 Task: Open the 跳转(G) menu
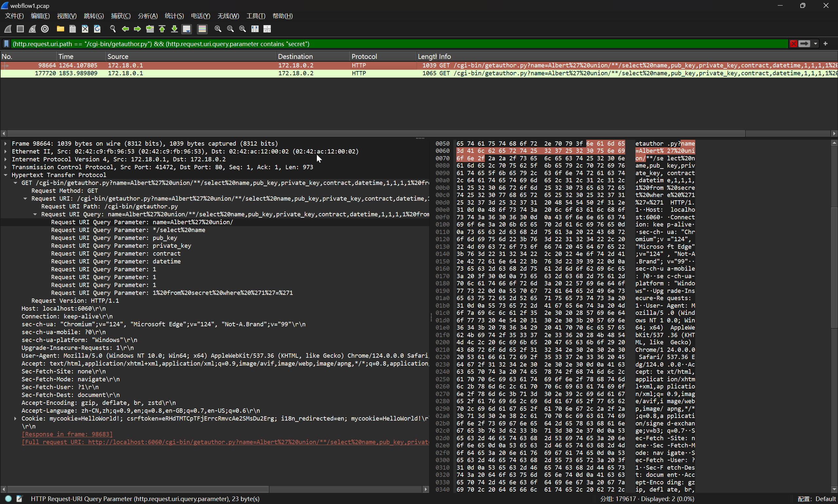(x=94, y=16)
